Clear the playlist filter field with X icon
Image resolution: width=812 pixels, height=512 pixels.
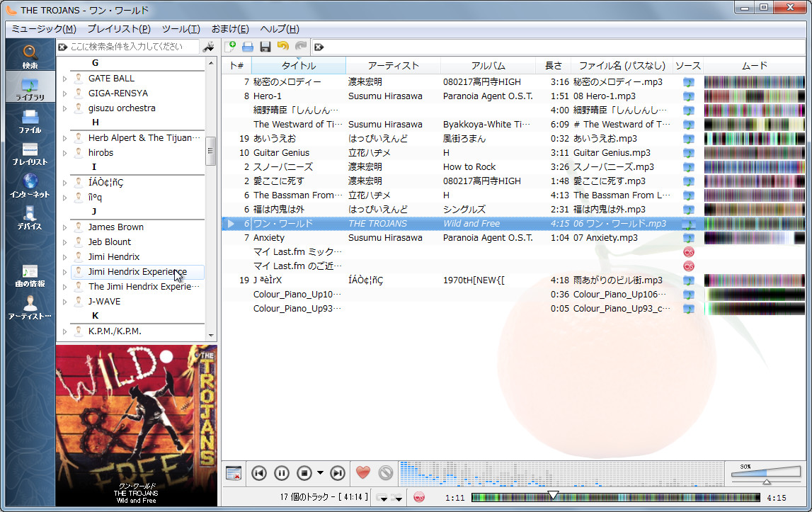coord(319,47)
